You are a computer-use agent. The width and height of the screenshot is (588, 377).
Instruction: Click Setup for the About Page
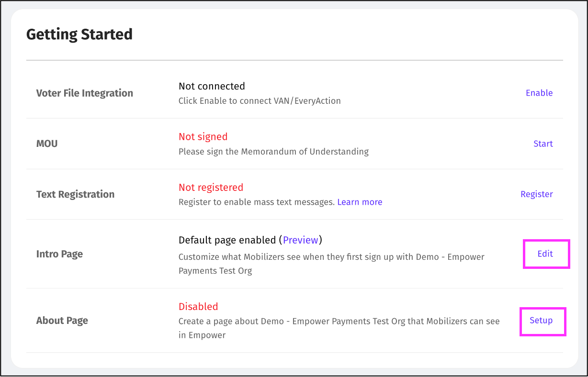(541, 321)
